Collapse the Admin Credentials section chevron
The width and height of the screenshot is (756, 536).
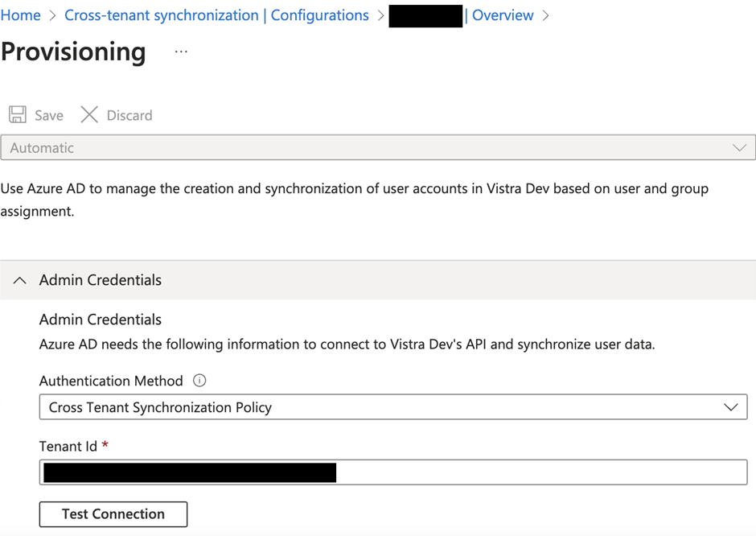[x=20, y=280]
